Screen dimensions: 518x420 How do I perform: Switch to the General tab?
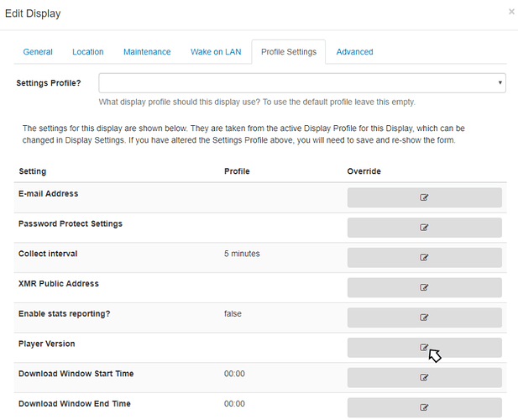[x=38, y=52]
